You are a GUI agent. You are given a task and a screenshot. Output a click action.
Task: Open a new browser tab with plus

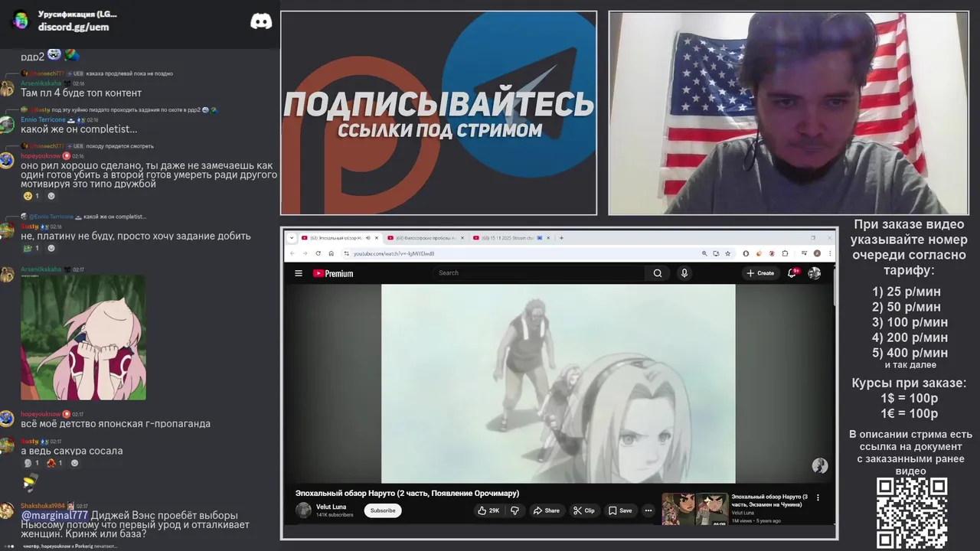click(561, 238)
